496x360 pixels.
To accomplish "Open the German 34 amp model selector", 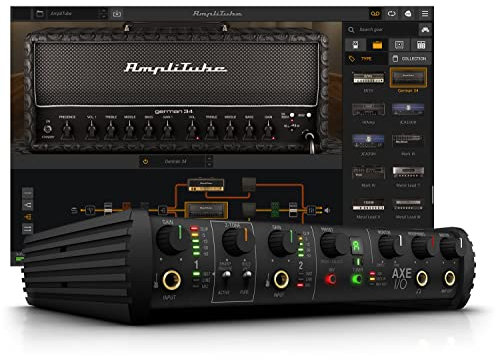I will coord(176,162).
